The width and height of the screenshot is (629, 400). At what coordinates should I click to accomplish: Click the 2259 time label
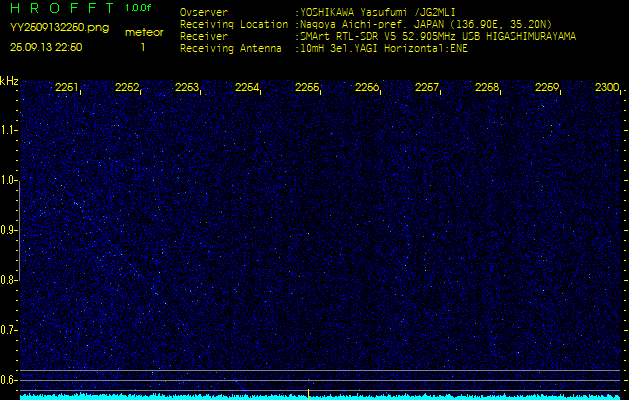click(x=547, y=88)
